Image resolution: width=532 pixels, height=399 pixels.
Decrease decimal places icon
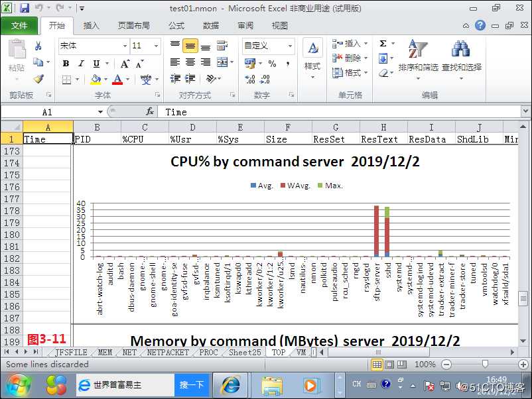[265, 80]
